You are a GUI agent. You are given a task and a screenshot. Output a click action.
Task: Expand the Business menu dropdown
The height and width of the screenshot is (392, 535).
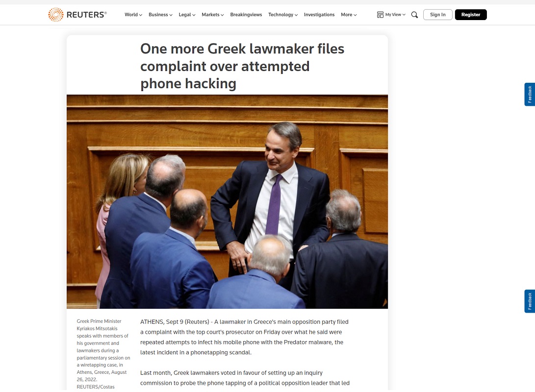(160, 15)
